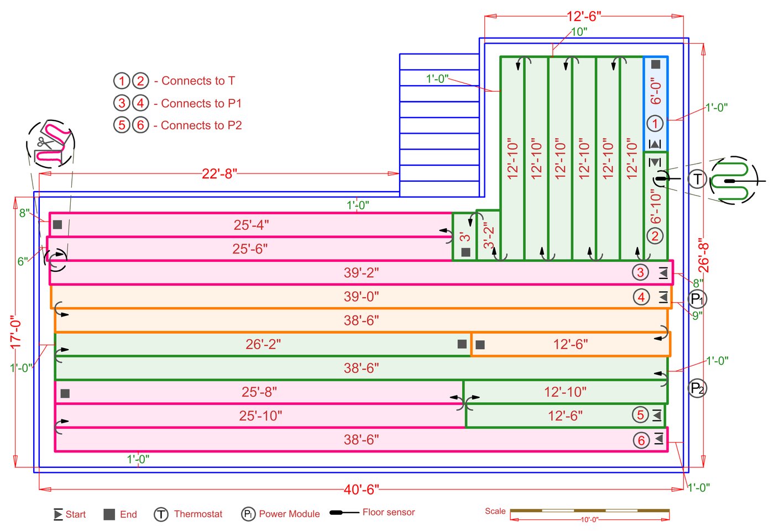774x532 pixels.
Task: Click the Start marker icon in the legend
Action: (x=58, y=514)
